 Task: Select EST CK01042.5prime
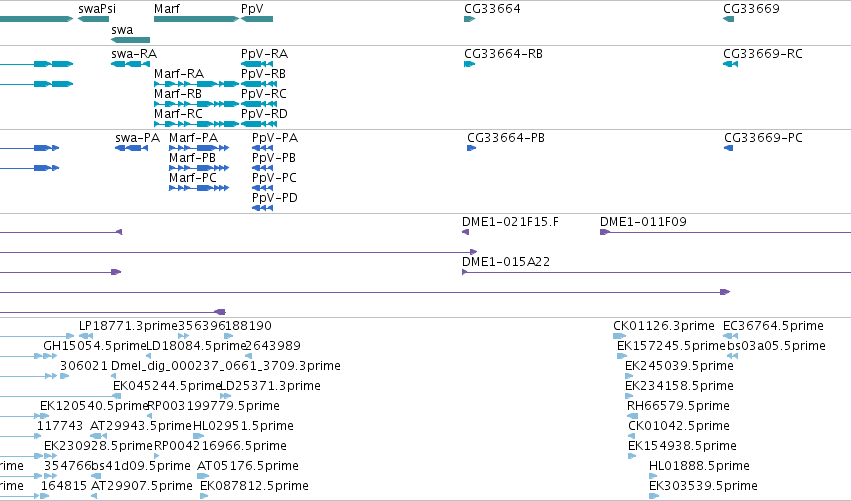tap(632, 436)
